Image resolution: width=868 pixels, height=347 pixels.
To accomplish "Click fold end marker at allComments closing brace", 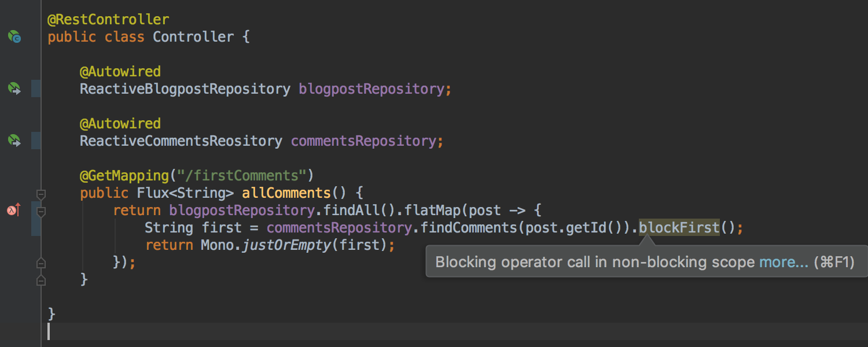I will point(41,280).
